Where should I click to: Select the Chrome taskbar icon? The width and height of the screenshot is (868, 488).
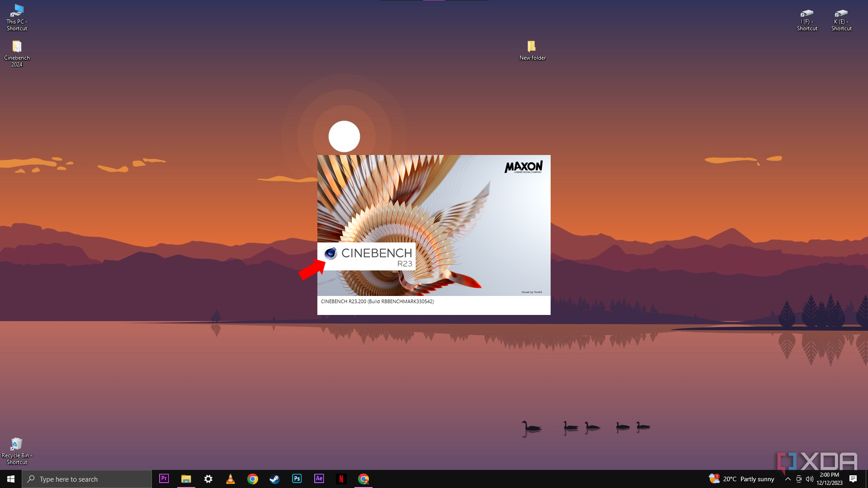pyautogui.click(x=252, y=479)
